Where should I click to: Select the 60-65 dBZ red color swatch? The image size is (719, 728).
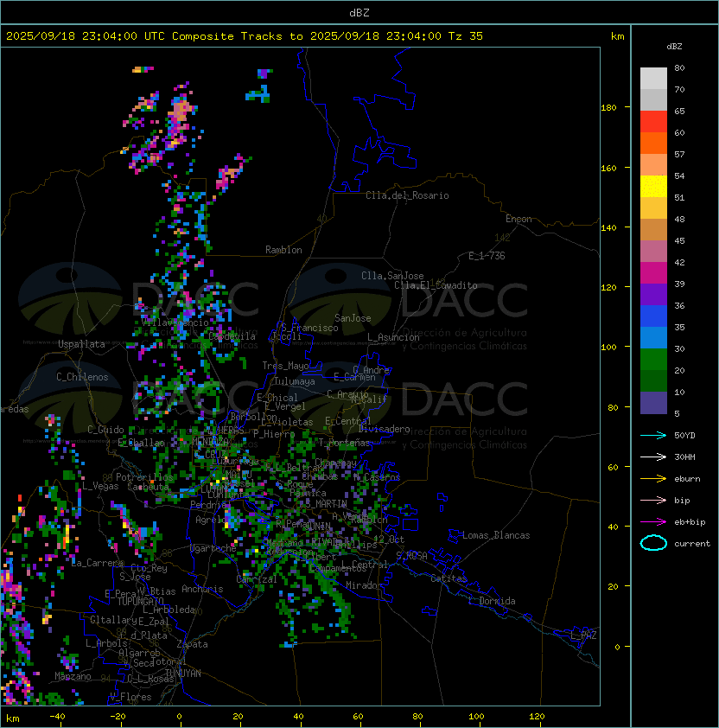[x=653, y=122]
